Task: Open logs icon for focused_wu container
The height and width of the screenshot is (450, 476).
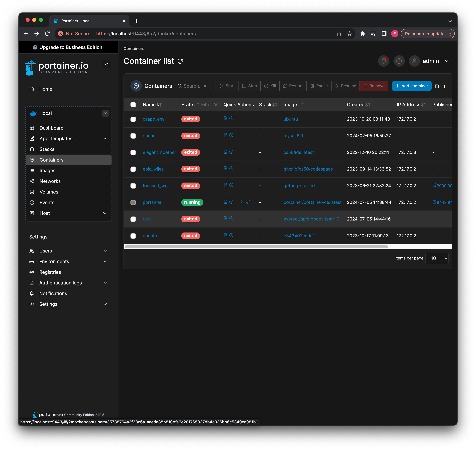Action: [225, 185]
